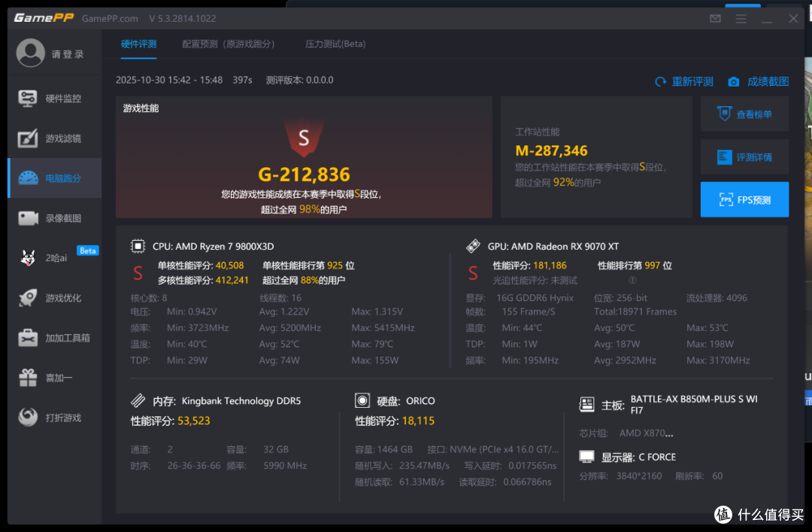The image size is (812, 532).
Task: Click the GPU performance score 181,186
Action: click(x=550, y=266)
